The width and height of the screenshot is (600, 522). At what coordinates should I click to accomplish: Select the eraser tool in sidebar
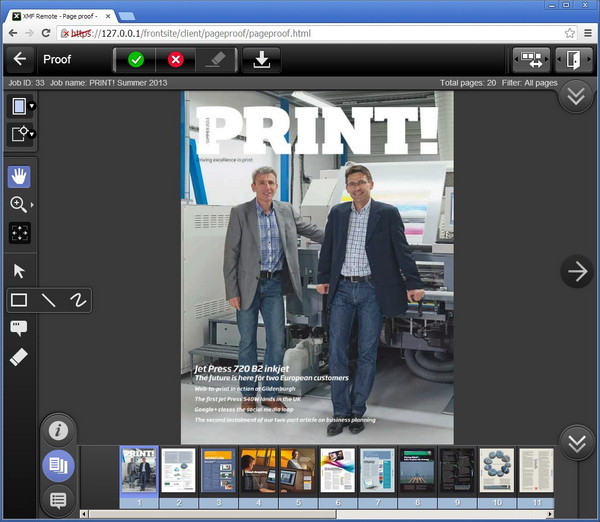pos(19,357)
